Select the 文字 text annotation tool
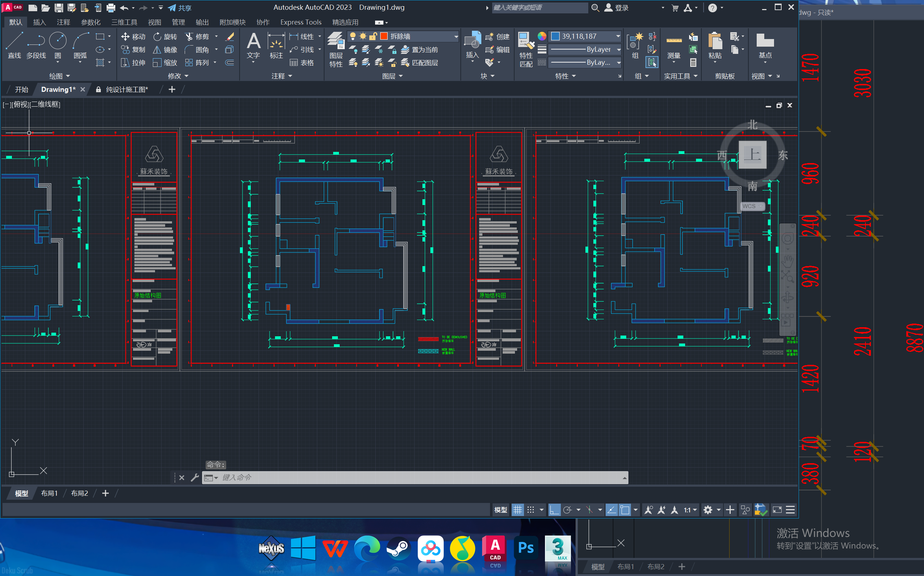Viewport: 924px width, 576px height. 253,41
